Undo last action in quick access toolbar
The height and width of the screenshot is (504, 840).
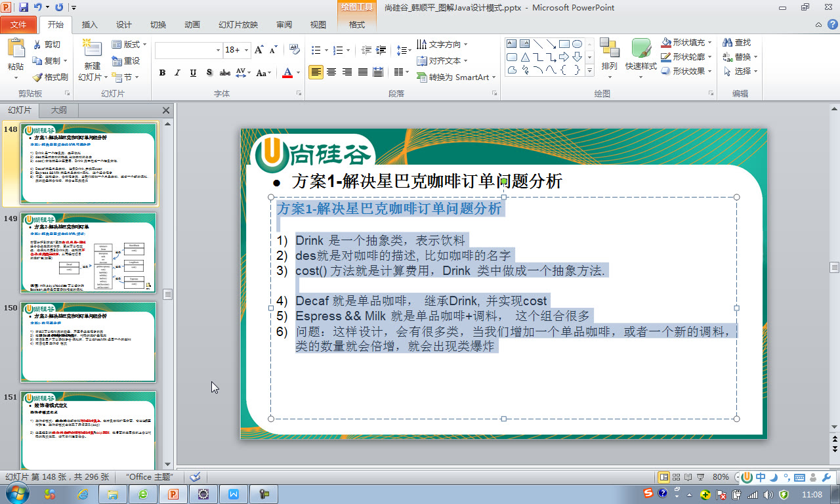39,7
